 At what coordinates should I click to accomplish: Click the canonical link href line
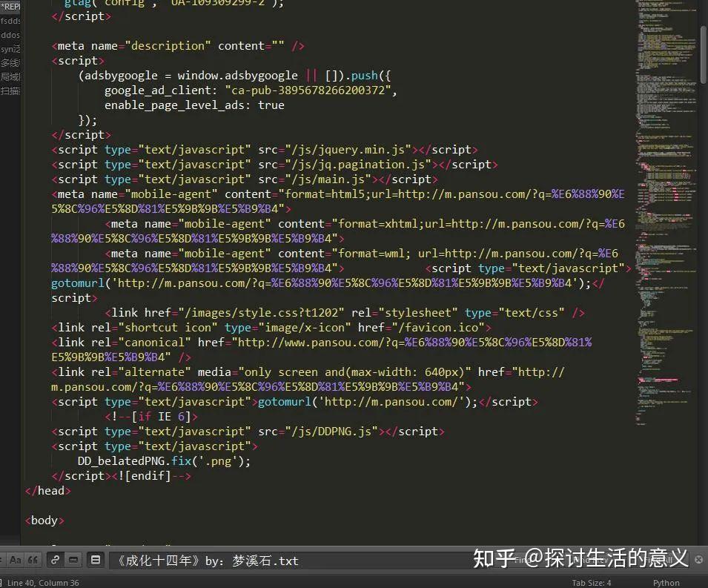pyautogui.click(x=322, y=349)
